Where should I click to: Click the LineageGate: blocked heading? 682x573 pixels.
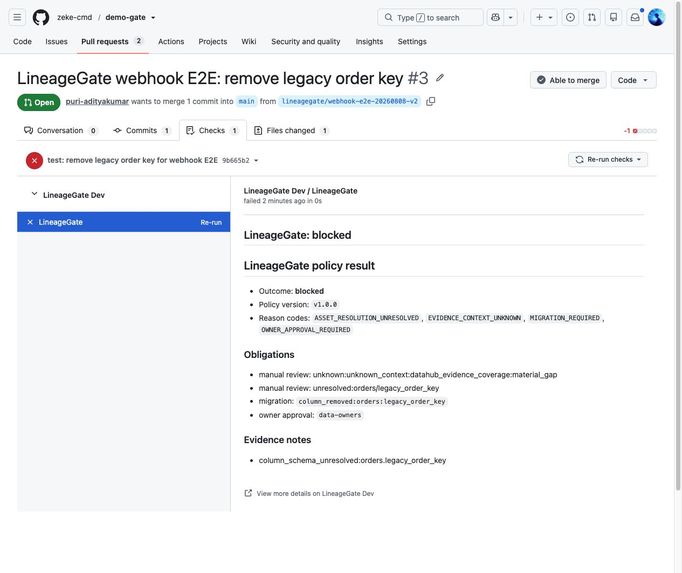(298, 235)
